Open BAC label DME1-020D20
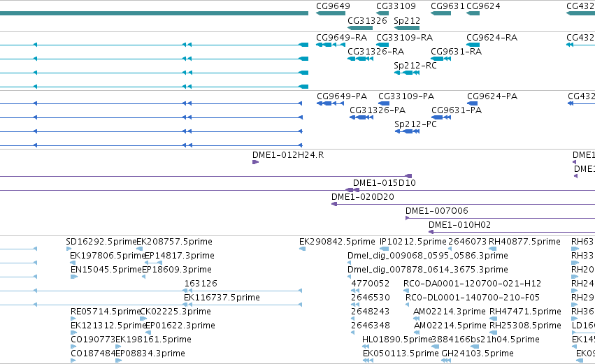595x364 pixels. [x=363, y=197]
